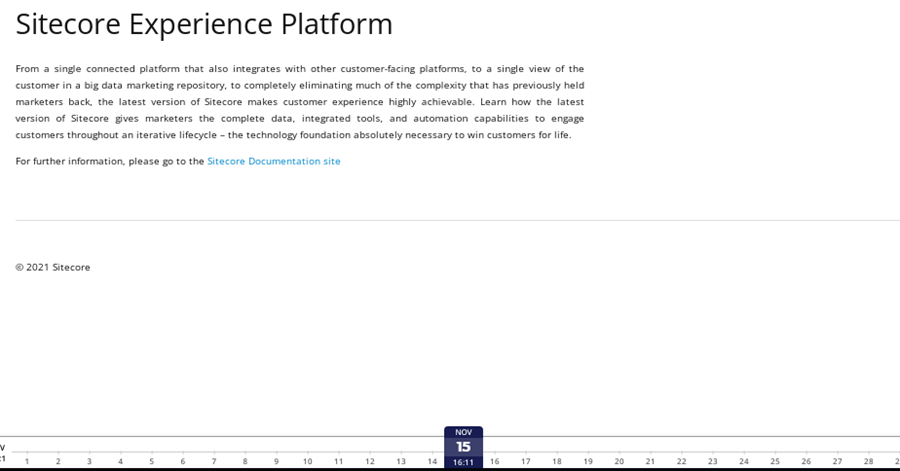Select day 11 on the timeline
900x471 pixels.
click(x=339, y=461)
